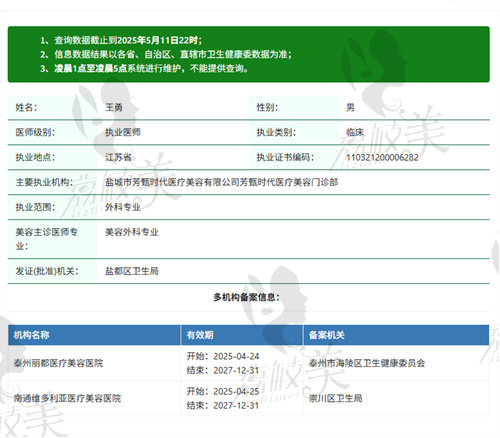Select the 盐城市芳甄时代医疗美容 institution name
The image size is (500, 438).
(222, 182)
